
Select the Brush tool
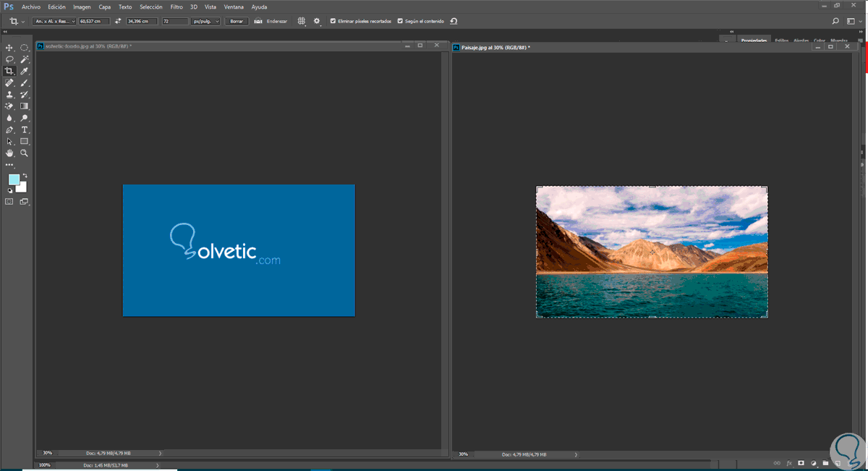click(x=24, y=83)
